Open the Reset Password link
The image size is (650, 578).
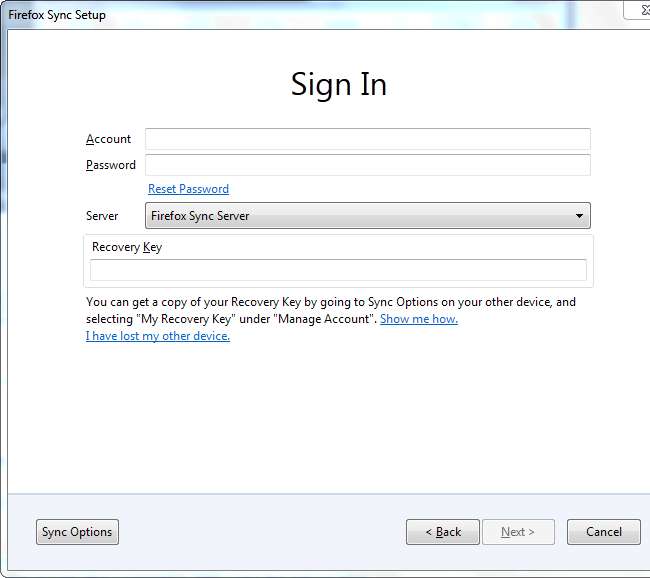tap(188, 189)
